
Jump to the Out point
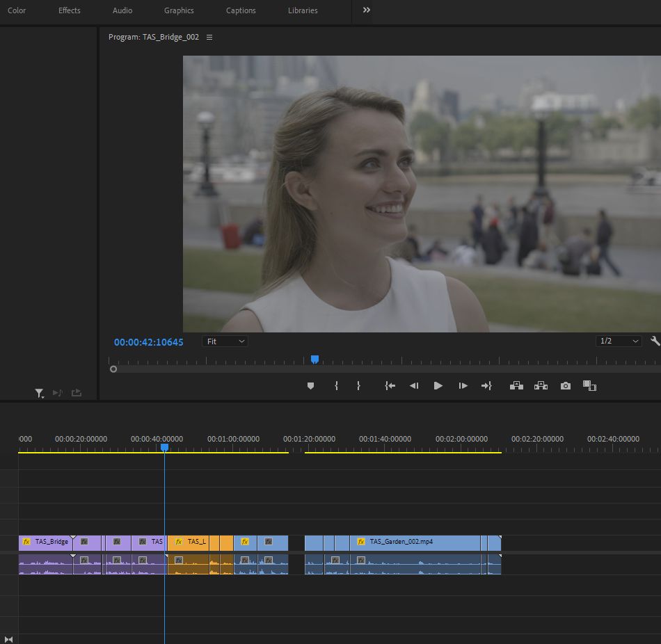coord(486,386)
